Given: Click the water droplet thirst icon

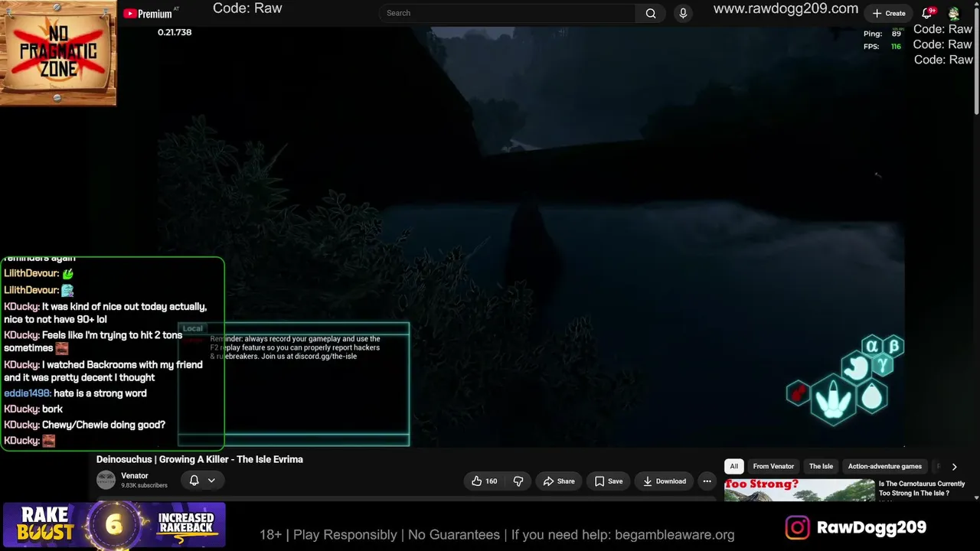Looking at the screenshot, I should [871, 396].
